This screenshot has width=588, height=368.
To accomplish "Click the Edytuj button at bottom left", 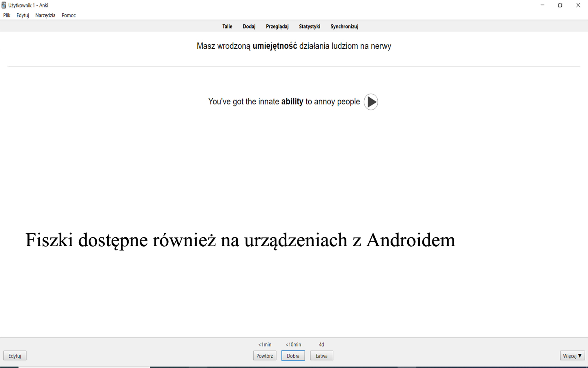I will (15, 356).
